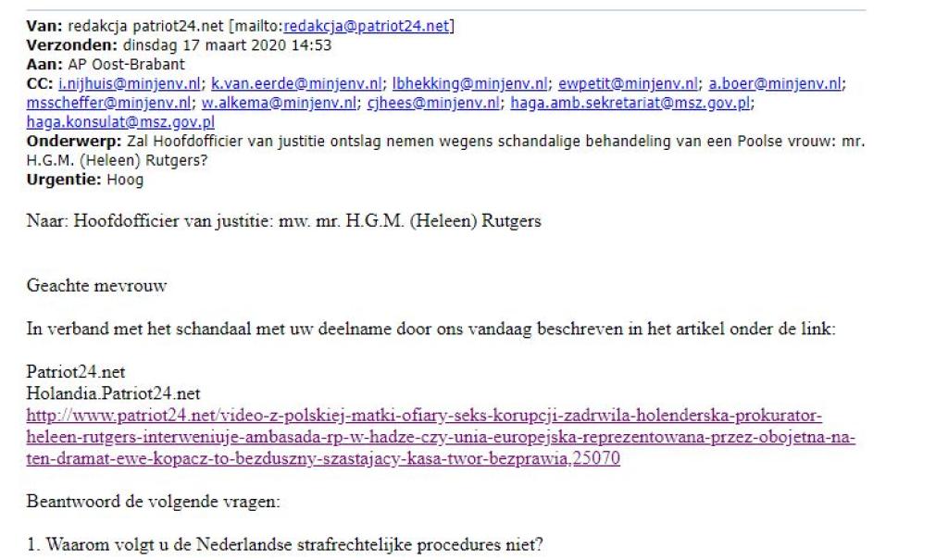Viewport: 948px width, 560px height.
Task: Select lbhekking@minjenv.nl recipient link
Action: [469, 83]
